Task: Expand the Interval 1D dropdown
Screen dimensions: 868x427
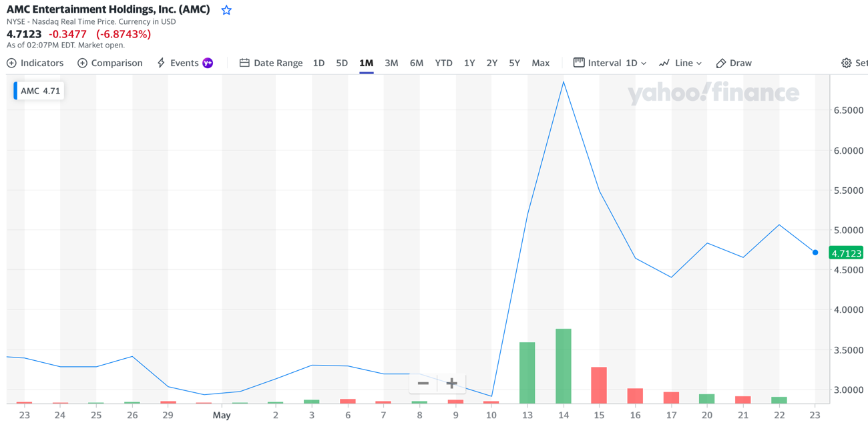Action: [610, 63]
